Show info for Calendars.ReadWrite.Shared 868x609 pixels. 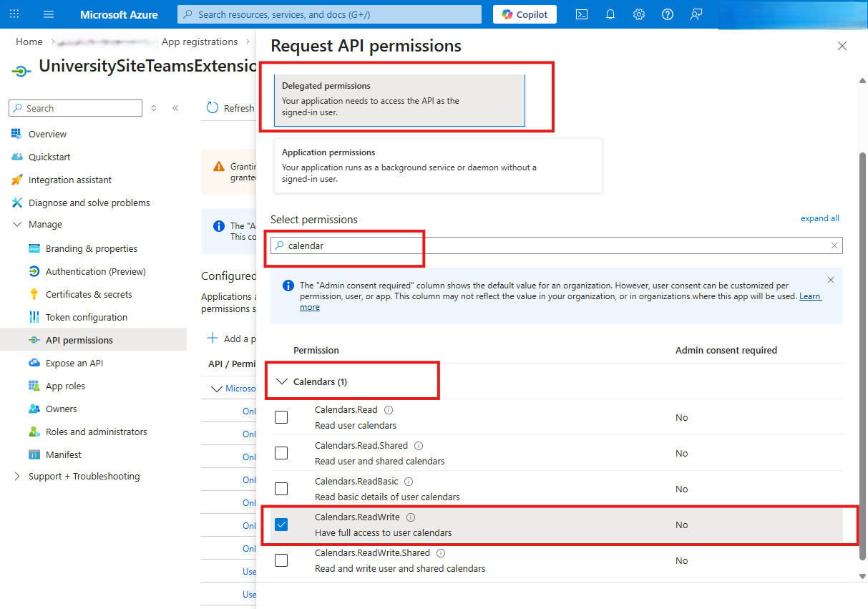[441, 553]
